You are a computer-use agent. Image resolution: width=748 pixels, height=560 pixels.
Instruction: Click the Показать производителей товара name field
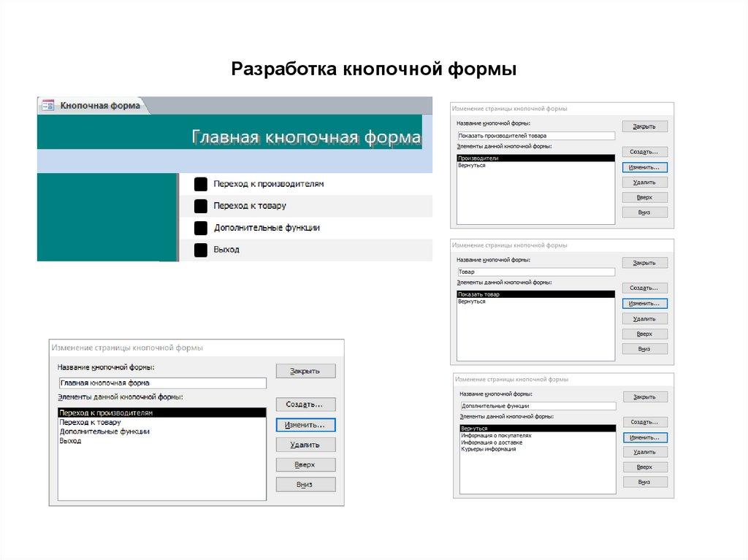tap(535, 135)
